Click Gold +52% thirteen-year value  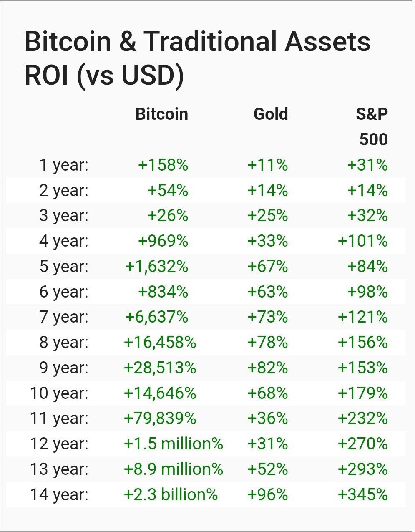tap(268, 469)
